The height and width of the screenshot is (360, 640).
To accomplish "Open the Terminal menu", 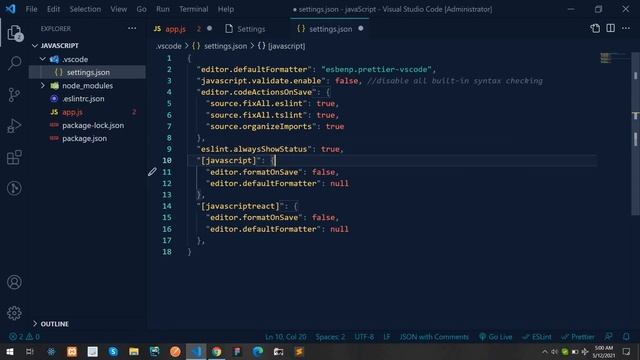I will [x=193, y=9].
